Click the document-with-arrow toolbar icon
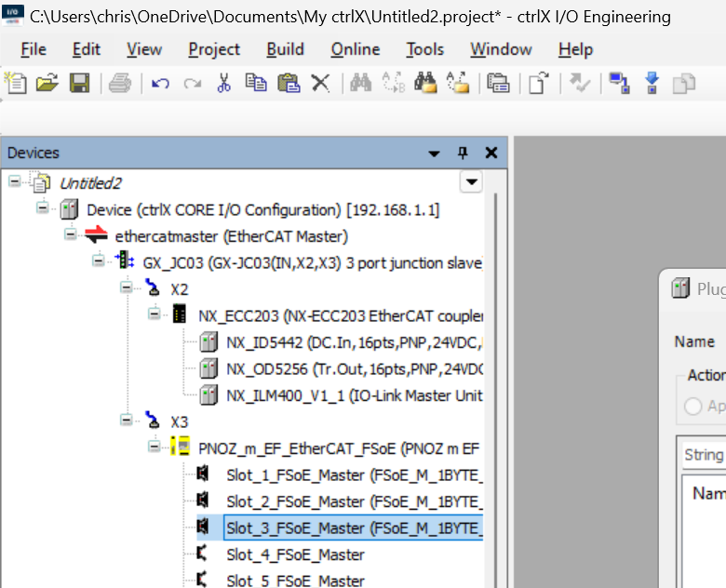 tap(539, 84)
